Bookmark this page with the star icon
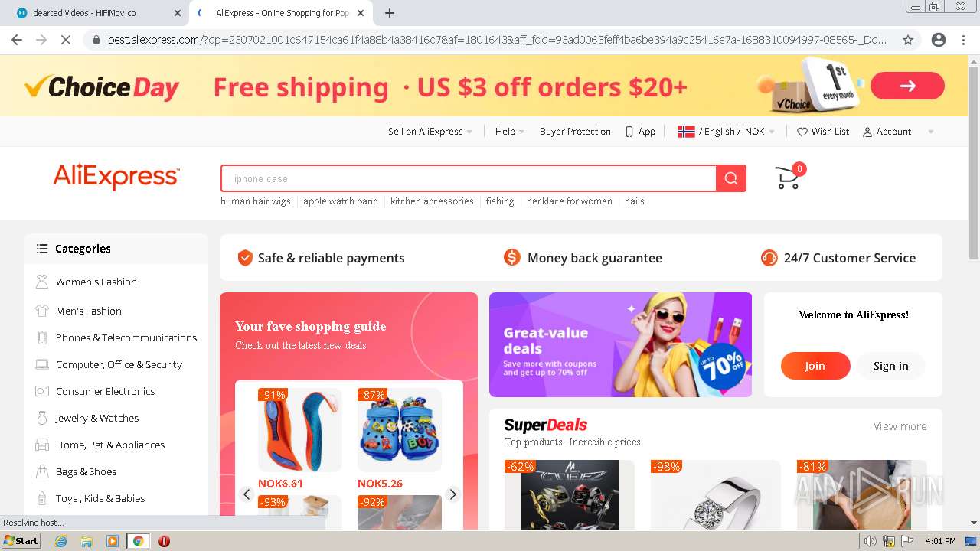This screenshot has height=551, width=980. pos(908,40)
